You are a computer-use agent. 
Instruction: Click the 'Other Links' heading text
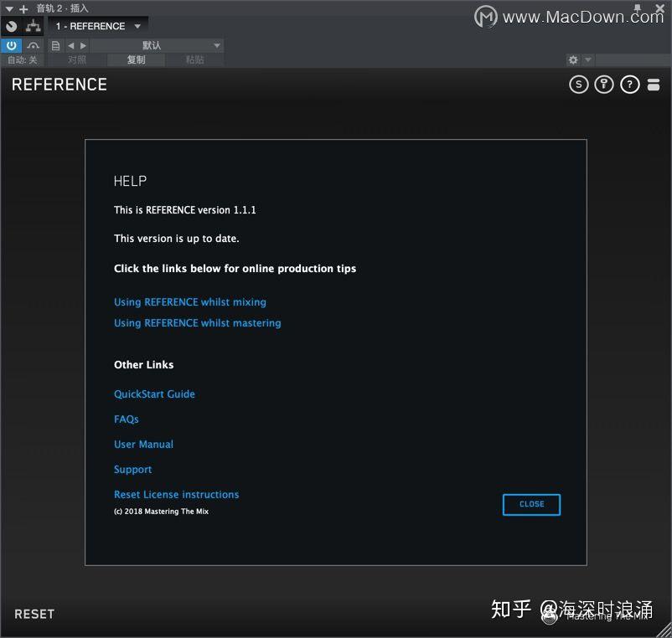[143, 365]
